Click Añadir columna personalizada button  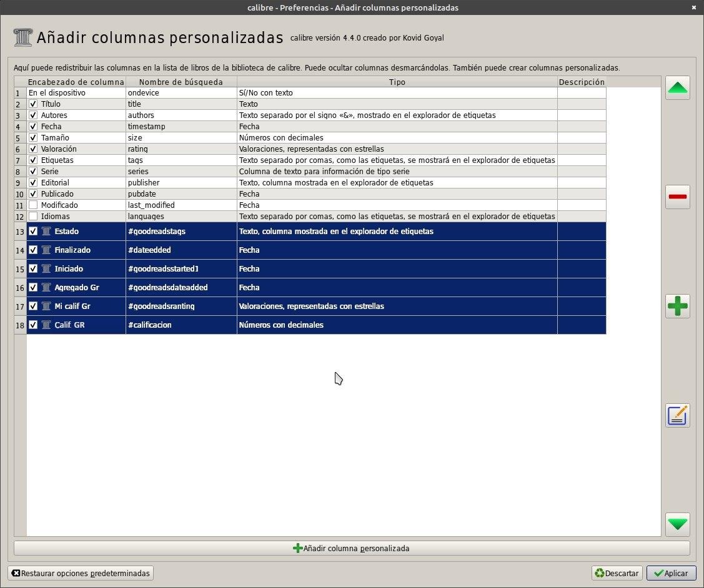click(x=352, y=548)
